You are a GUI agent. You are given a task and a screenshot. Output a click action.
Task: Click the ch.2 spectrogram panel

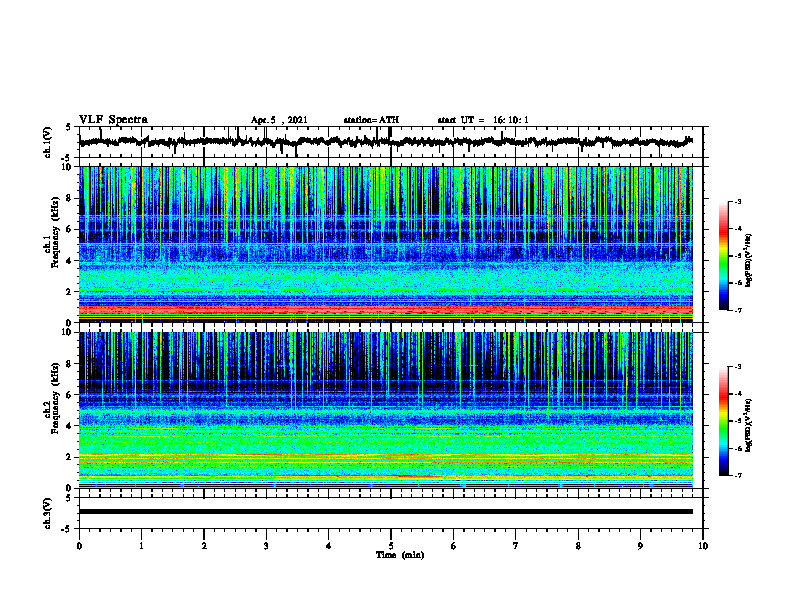(x=385, y=410)
